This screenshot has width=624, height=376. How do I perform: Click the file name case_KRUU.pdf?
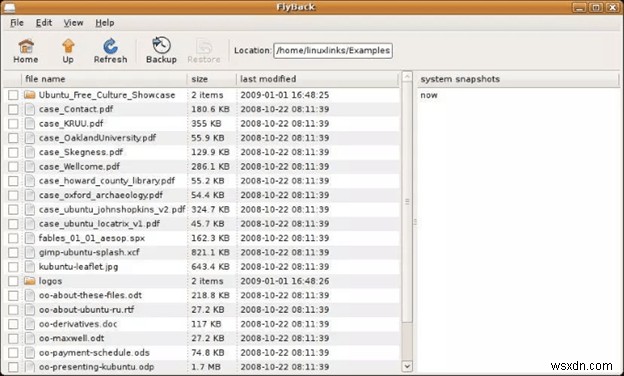71,123
